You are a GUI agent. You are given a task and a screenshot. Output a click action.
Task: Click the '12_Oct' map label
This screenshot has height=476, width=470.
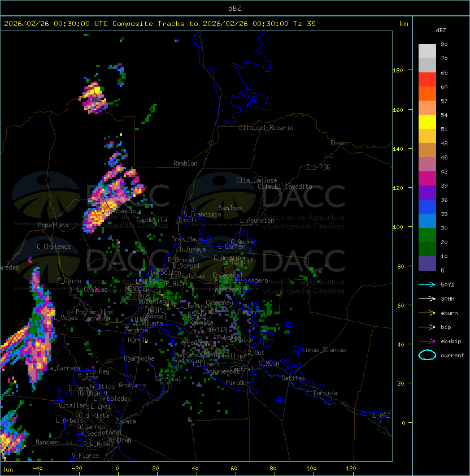(x=254, y=353)
